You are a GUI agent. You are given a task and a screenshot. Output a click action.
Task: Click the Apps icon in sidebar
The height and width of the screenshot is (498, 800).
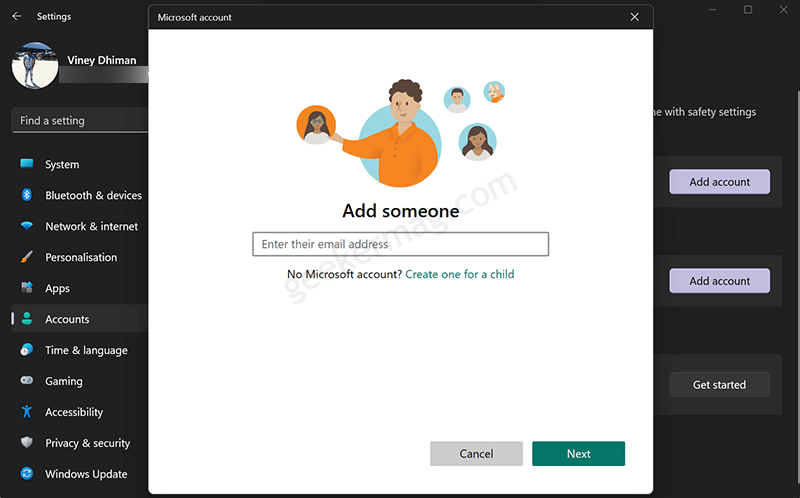(x=27, y=288)
